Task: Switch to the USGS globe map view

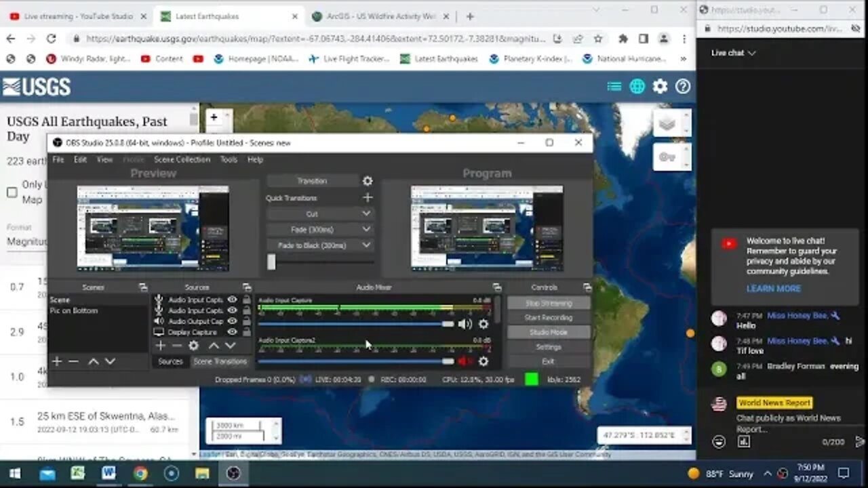Action: pos(637,86)
